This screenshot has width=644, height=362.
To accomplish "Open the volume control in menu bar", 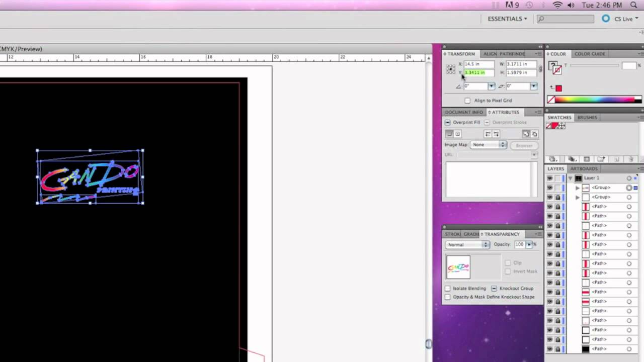I will [571, 5].
